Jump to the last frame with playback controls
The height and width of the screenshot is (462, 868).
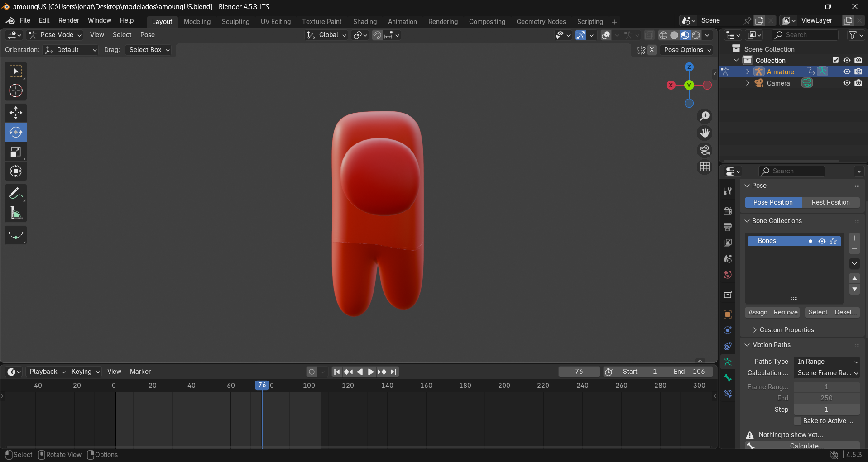click(394, 372)
